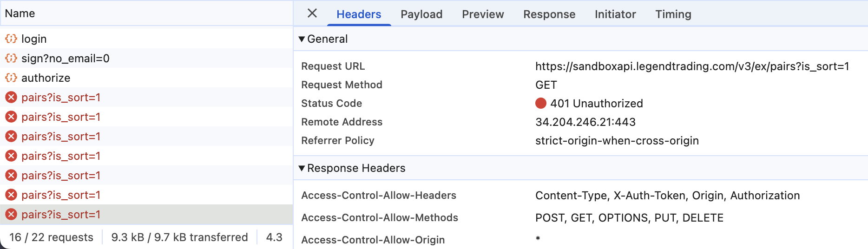Open the Preview tab
This screenshot has height=249, width=868.
pyautogui.click(x=483, y=14)
